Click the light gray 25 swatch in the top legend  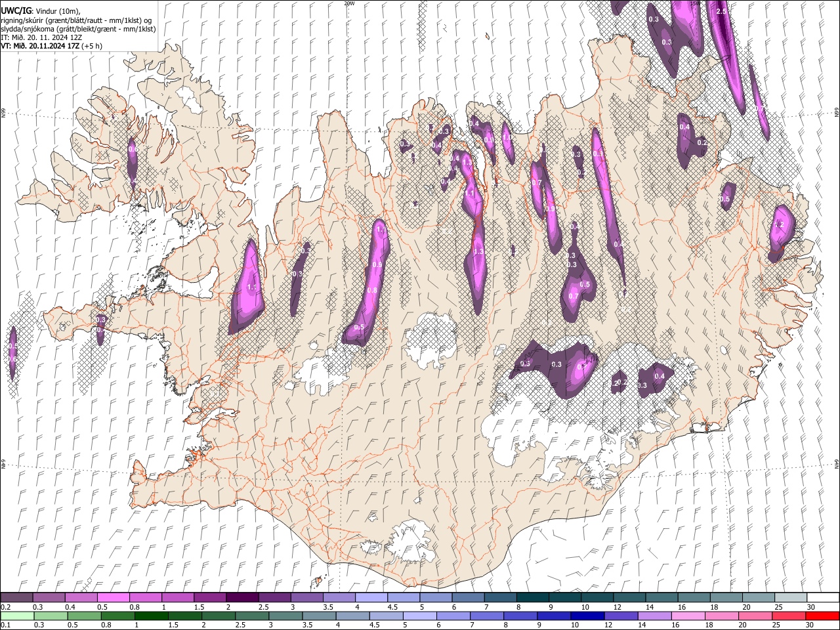tap(790, 597)
